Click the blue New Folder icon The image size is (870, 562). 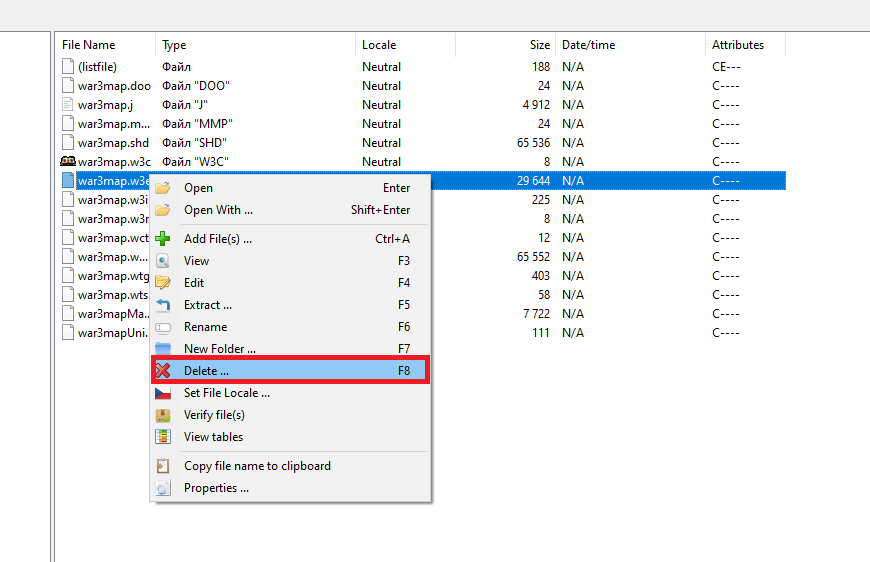[163, 349]
